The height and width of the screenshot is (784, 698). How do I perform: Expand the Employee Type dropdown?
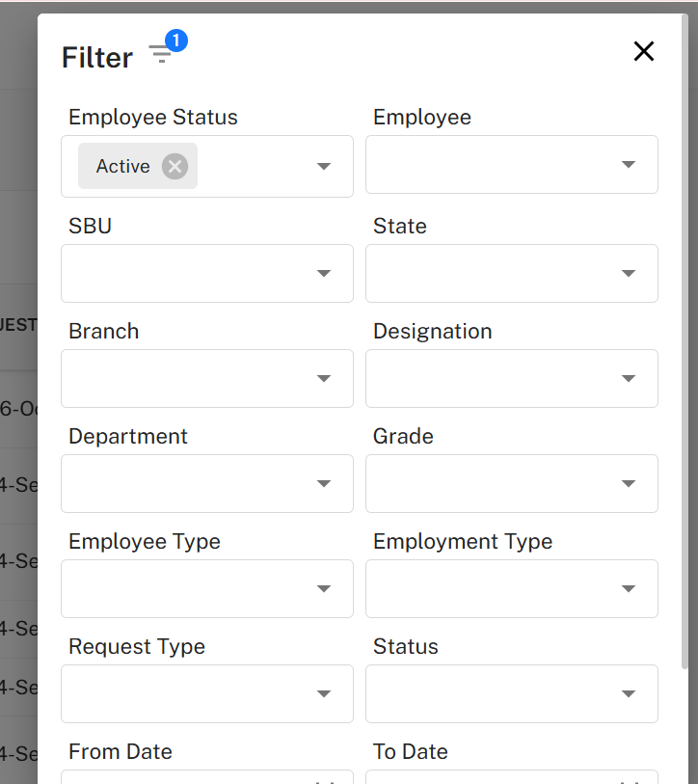324,588
